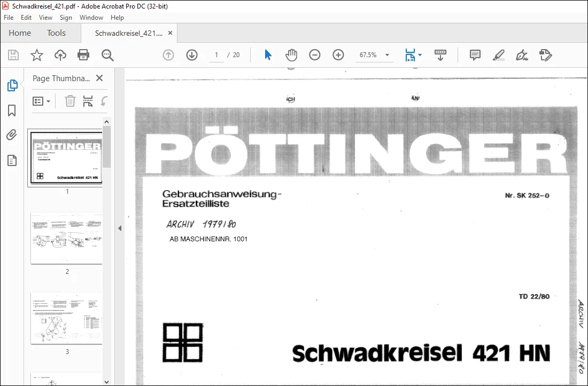Open thumbnails options menu dropdown
This screenshot has width=588, height=386.
(x=42, y=101)
